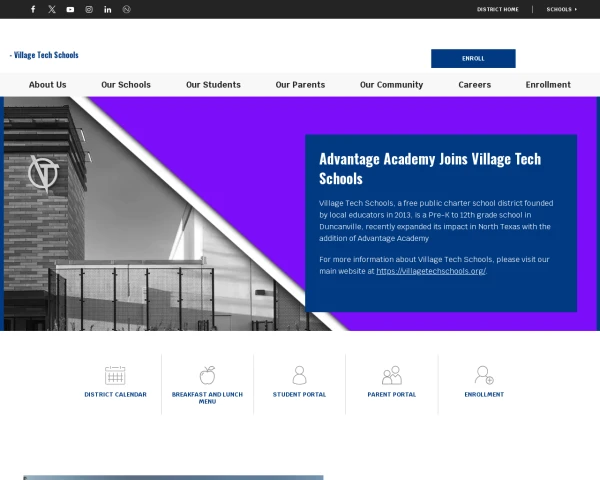
Task: Click the District Calendar icon
Action: (x=115, y=375)
